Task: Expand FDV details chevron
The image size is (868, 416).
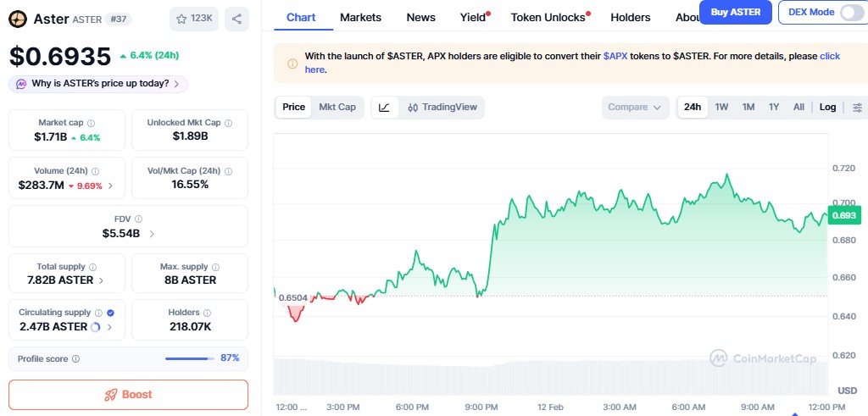Action: [152, 234]
